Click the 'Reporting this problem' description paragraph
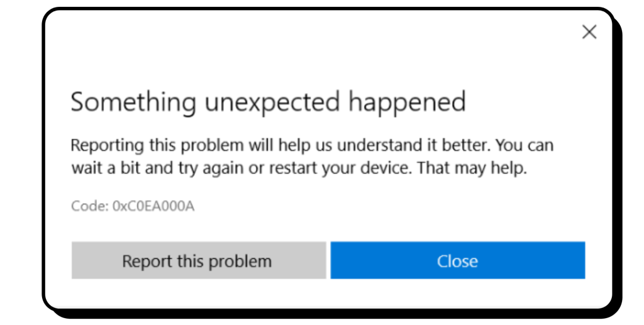 tap(311, 157)
